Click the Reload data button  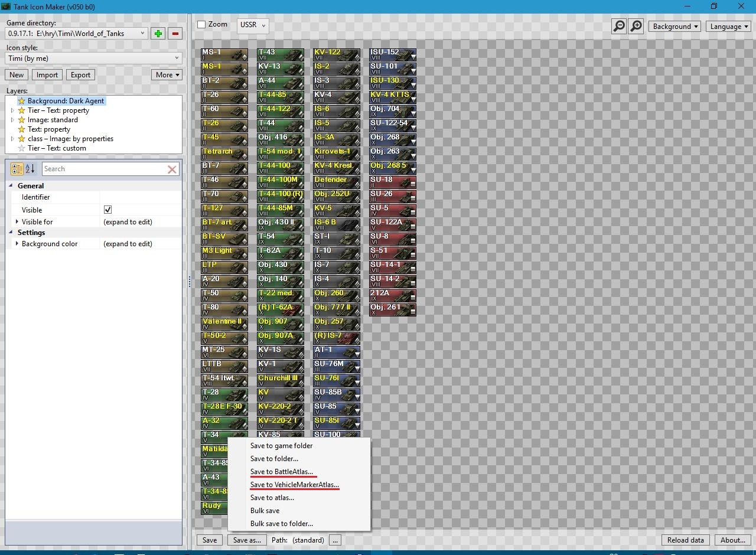click(686, 540)
